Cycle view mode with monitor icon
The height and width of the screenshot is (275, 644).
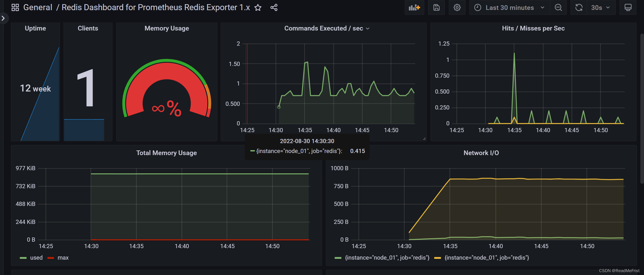[x=628, y=8]
